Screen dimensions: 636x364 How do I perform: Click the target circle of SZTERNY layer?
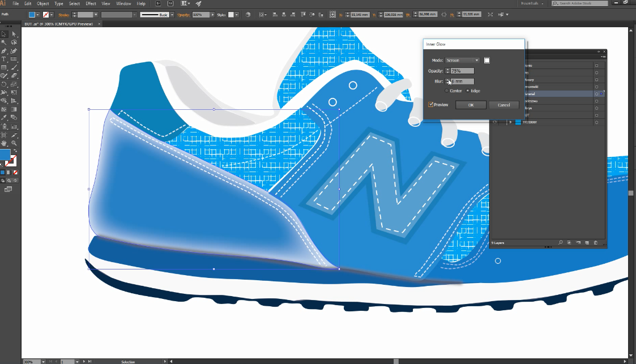(597, 122)
